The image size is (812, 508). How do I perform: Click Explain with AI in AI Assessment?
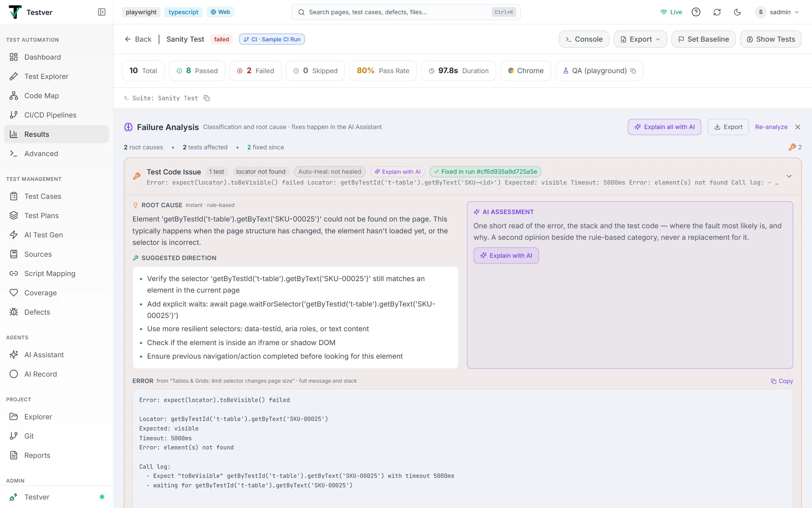point(506,256)
